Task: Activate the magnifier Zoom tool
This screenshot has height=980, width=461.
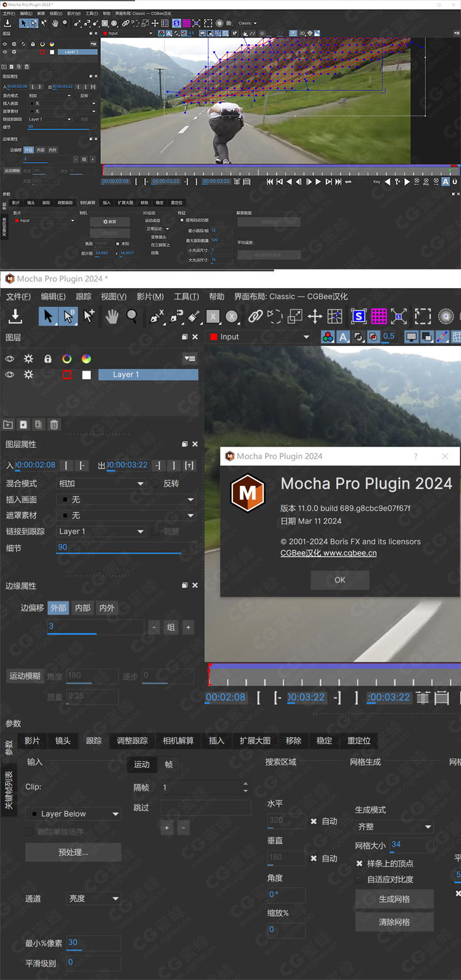Action: click(132, 316)
